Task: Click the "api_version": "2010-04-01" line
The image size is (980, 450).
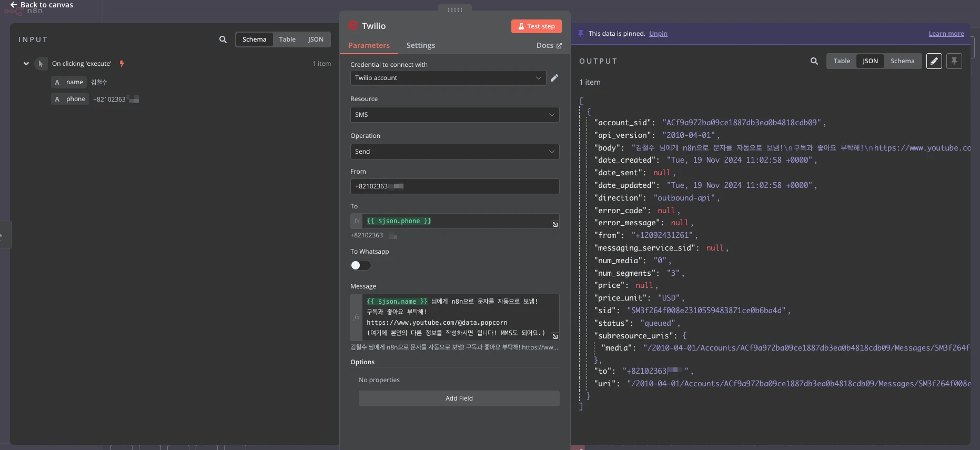Action: click(657, 135)
